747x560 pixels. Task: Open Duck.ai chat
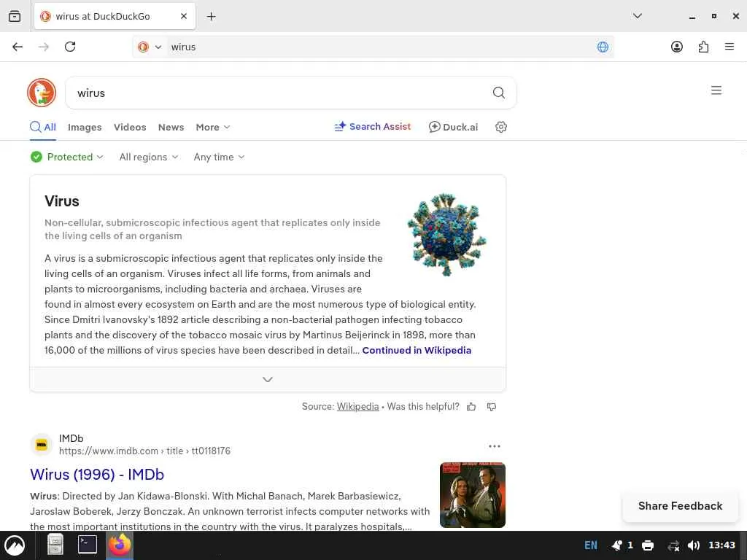click(x=453, y=127)
